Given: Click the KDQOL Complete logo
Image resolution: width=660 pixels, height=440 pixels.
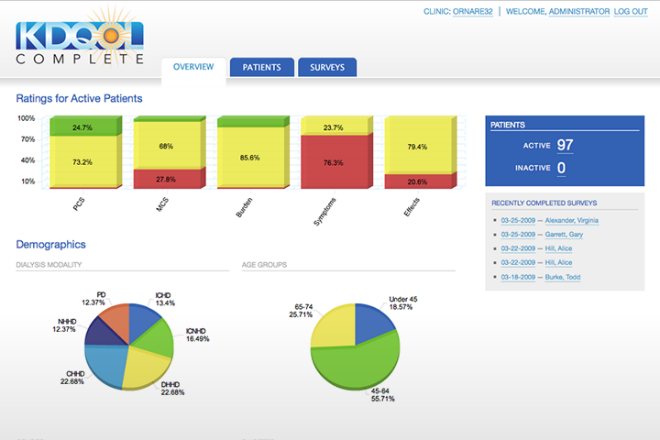Looking at the screenshot, I should (80, 42).
